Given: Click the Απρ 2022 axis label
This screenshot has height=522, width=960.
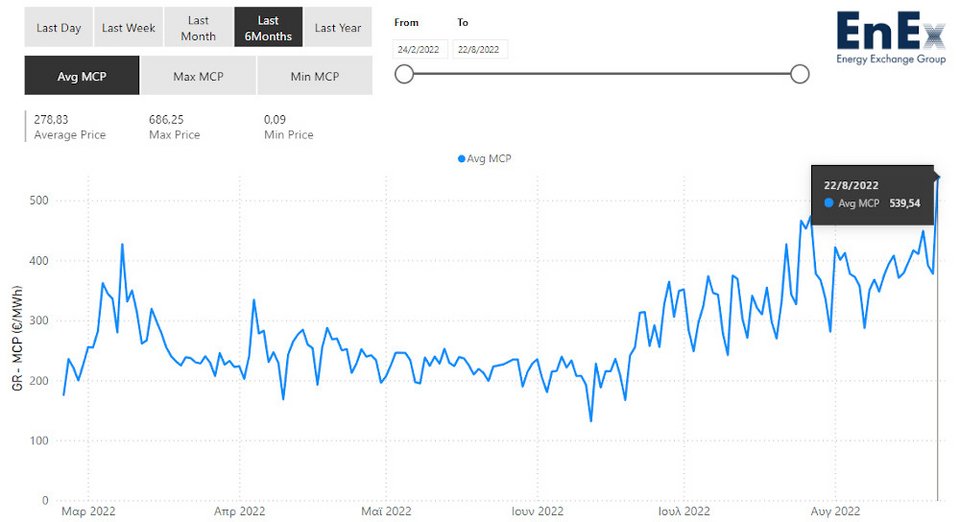Looking at the screenshot, I should tap(239, 510).
